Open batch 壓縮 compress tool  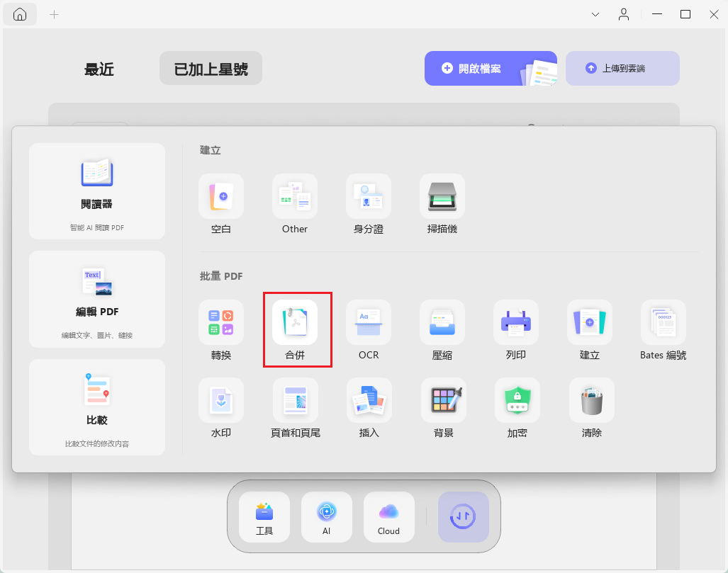coord(442,330)
